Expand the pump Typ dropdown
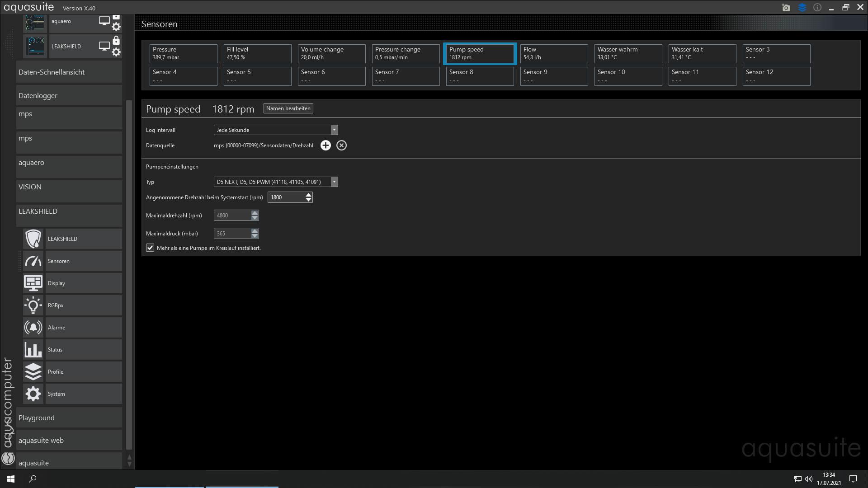The image size is (868, 488). tap(334, 182)
